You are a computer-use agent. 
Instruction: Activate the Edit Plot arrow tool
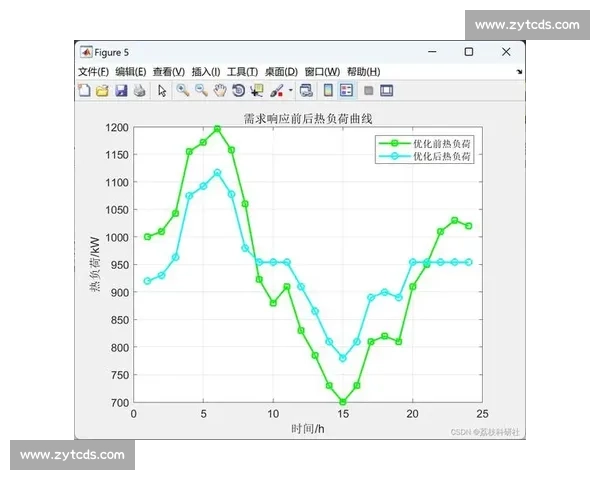162,91
